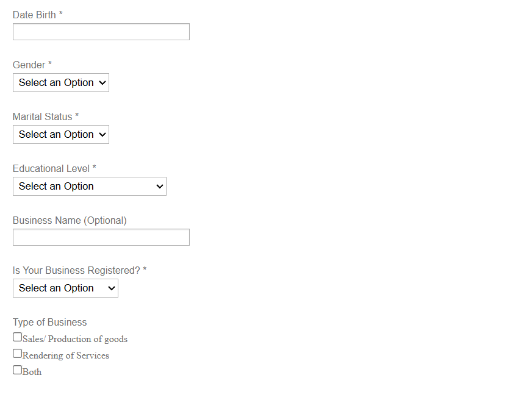
Task: Click the Date Birth input field
Action: (101, 32)
